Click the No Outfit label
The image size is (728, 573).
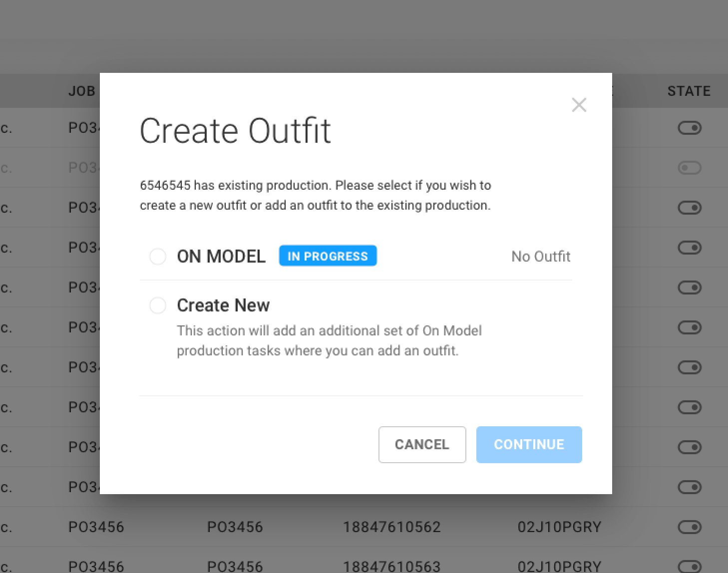click(541, 257)
